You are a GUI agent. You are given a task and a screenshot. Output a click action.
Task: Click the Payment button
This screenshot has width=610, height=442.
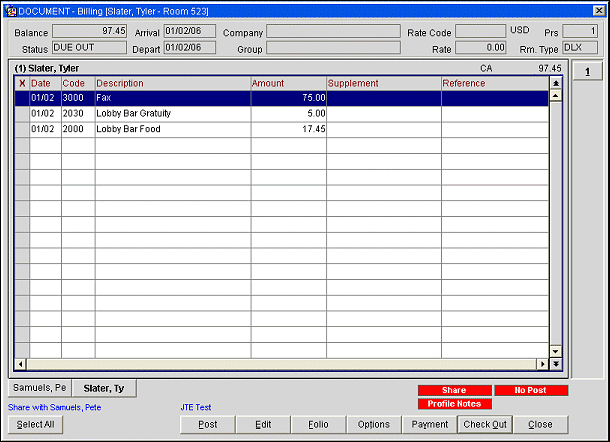point(430,424)
